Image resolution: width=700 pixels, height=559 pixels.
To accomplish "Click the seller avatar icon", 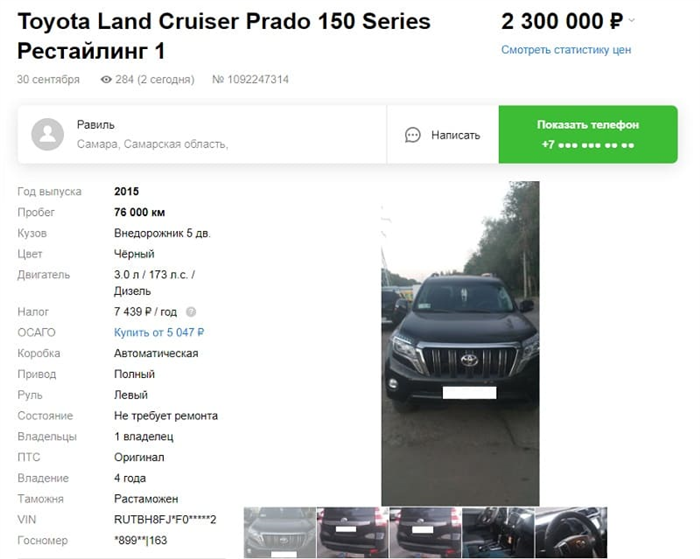I will [x=47, y=134].
